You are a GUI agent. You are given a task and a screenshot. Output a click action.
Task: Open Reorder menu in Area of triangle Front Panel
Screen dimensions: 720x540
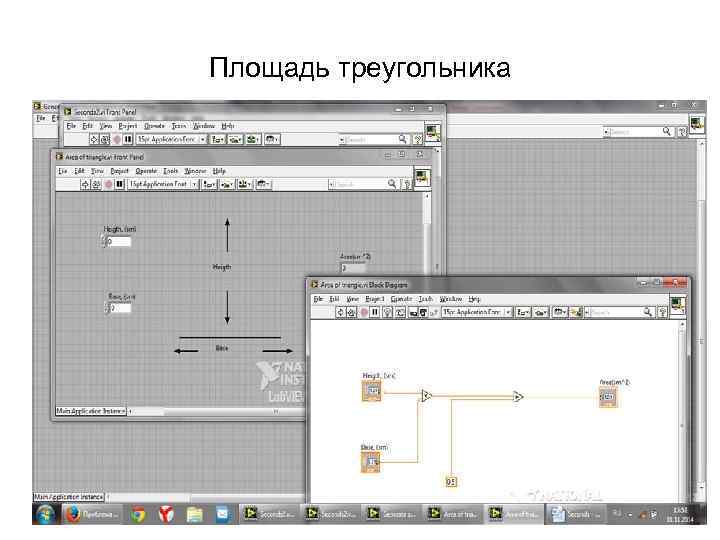[x=264, y=185]
